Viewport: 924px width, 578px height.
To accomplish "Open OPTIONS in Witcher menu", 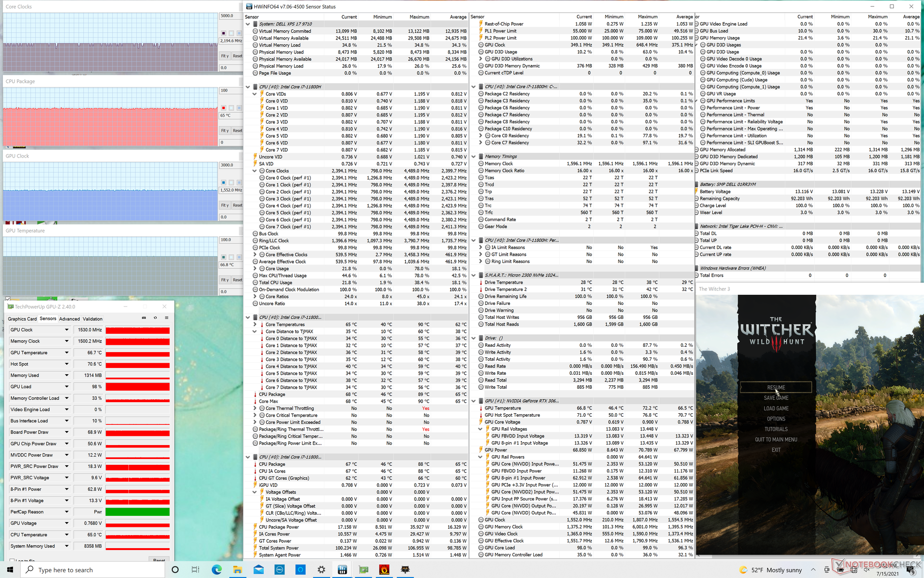I will point(776,419).
